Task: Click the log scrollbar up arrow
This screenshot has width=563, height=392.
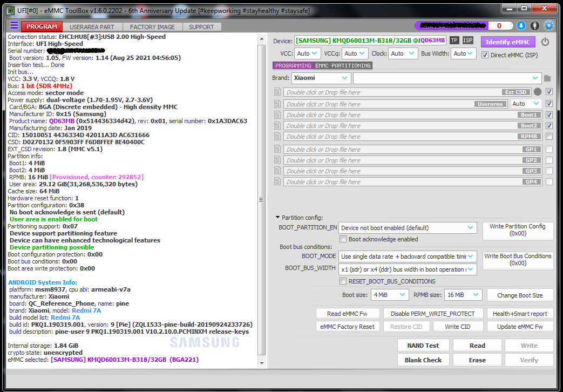Action: coord(262,39)
